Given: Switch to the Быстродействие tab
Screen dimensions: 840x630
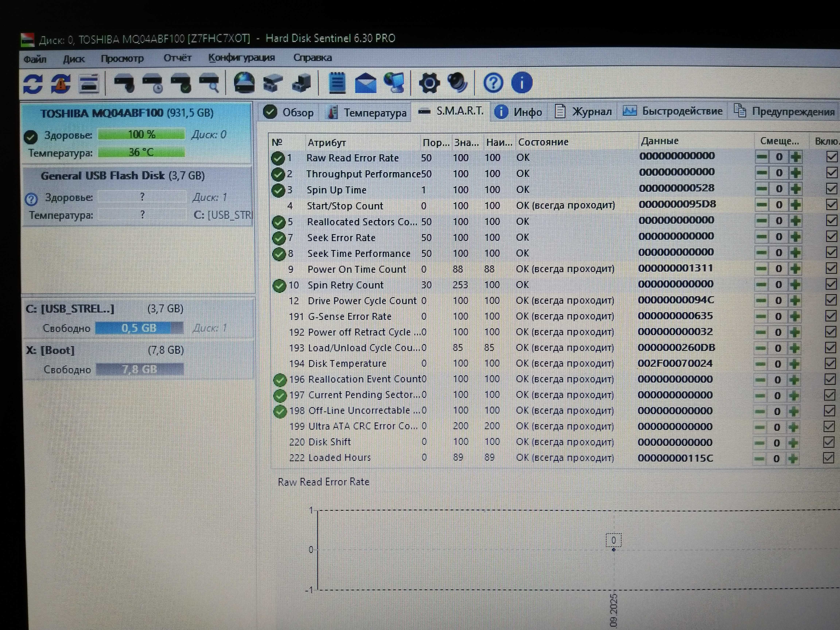Looking at the screenshot, I should pyautogui.click(x=672, y=111).
